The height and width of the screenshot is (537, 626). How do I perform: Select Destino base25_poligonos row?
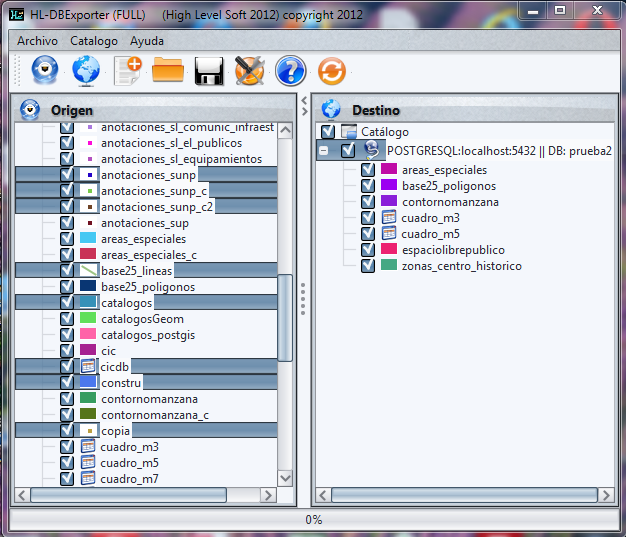click(x=449, y=186)
